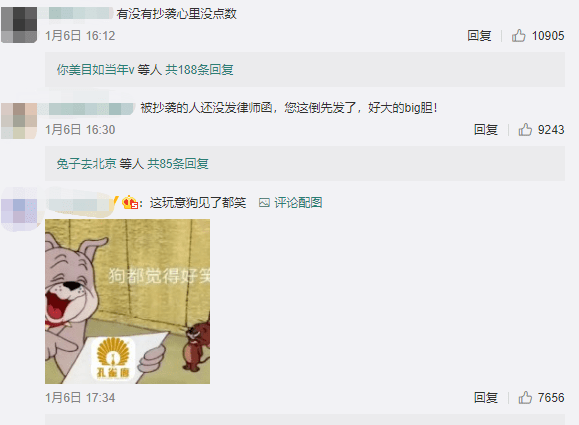
Task: Open user 你美目如当年v profile link
Action: click(95, 69)
